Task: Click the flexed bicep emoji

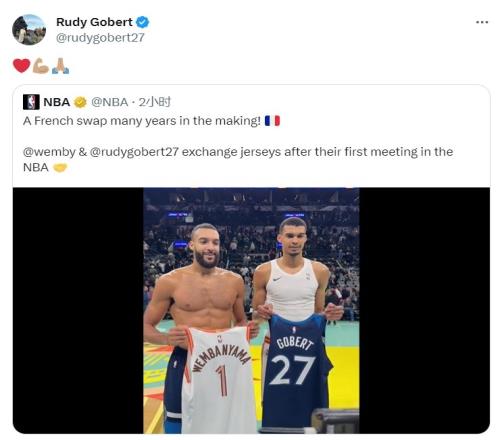Action: coord(41,66)
